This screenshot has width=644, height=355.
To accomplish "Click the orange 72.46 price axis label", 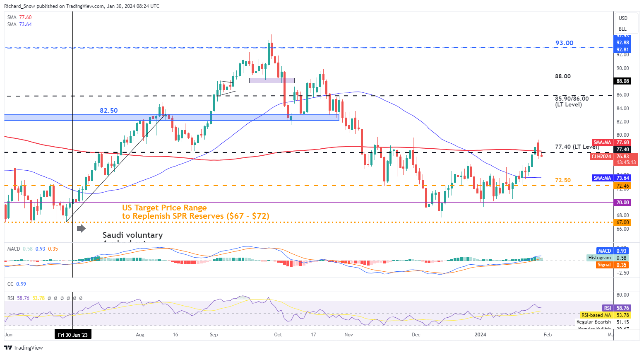I will pos(622,186).
